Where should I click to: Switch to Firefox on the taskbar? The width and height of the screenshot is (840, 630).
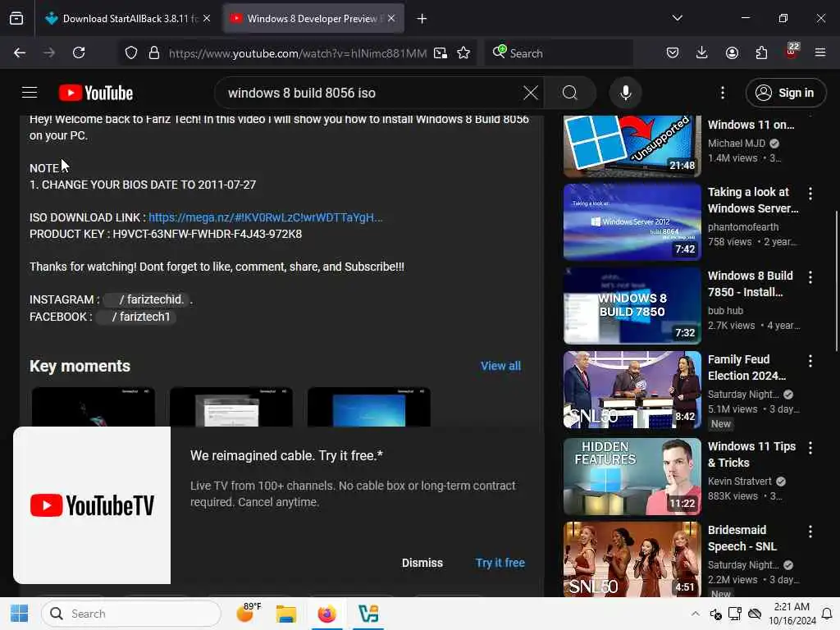[326, 614]
